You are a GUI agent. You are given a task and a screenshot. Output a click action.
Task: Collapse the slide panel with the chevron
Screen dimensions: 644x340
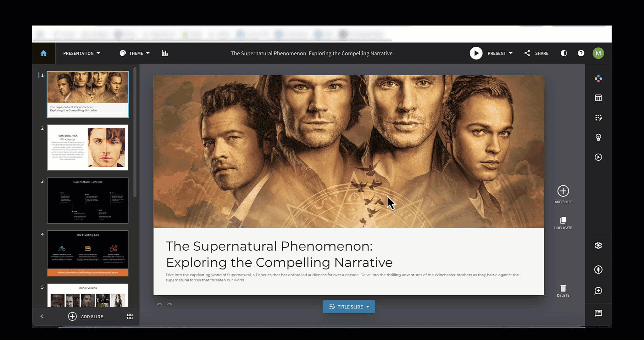[42, 316]
